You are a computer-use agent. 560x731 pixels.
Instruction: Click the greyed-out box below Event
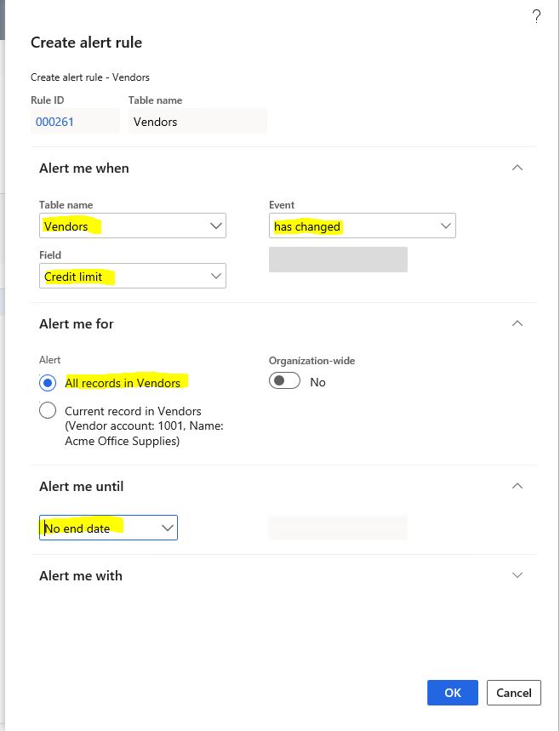point(338,260)
